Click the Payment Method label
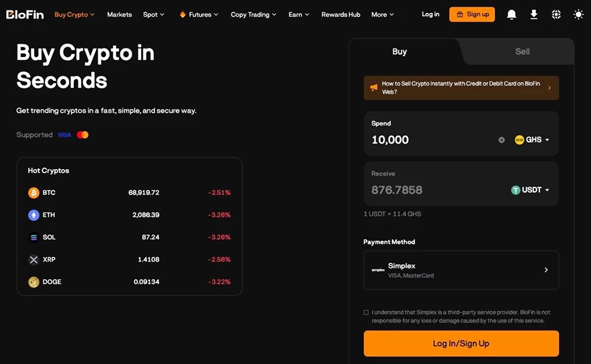This screenshot has width=591, height=364. [389, 242]
